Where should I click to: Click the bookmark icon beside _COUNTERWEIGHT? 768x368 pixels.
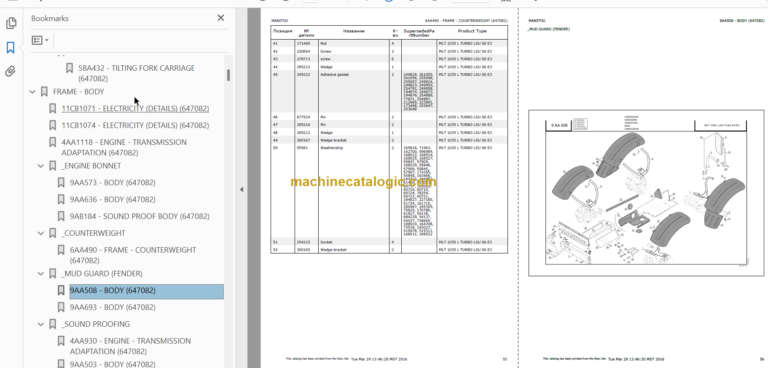tap(52, 233)
